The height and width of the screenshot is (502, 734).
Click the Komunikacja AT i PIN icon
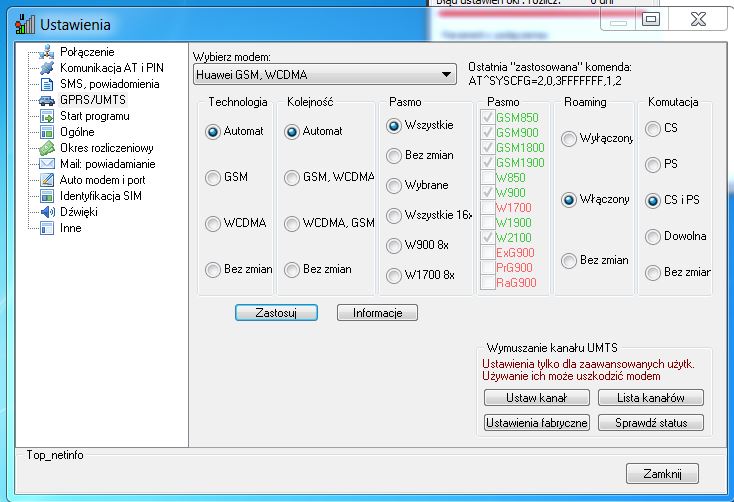click(x=46, y=68)
